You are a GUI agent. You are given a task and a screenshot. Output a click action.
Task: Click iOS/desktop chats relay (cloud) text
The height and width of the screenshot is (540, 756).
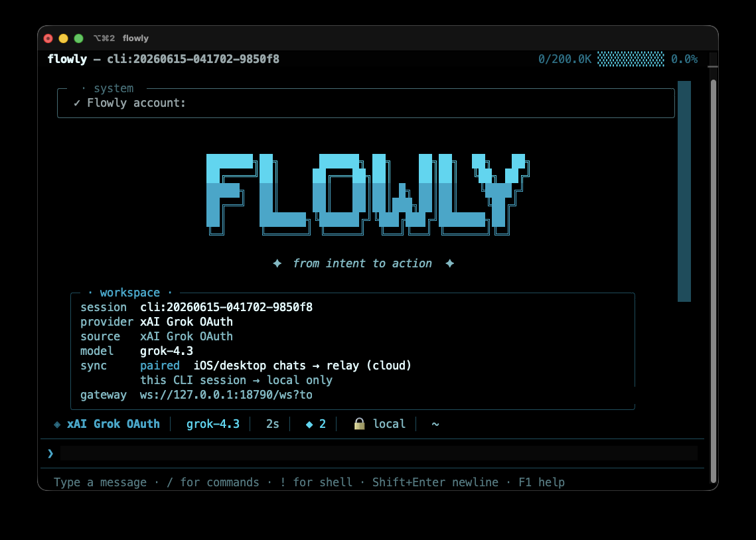(302, 366)
